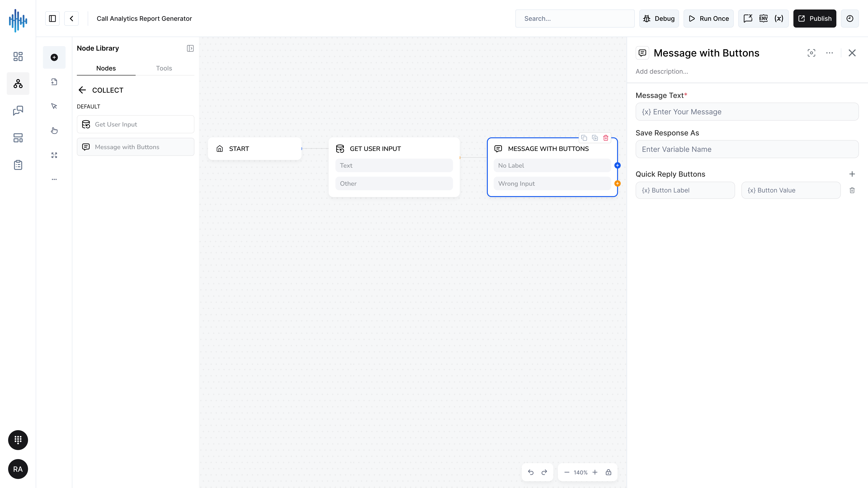Undo the last canvas action
Image resolution: width=868 pixels, height=488 pixels.
(x=530, y=472)
